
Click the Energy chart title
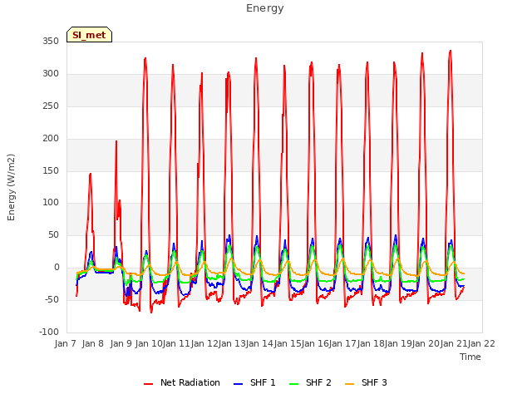click(265, 8)
